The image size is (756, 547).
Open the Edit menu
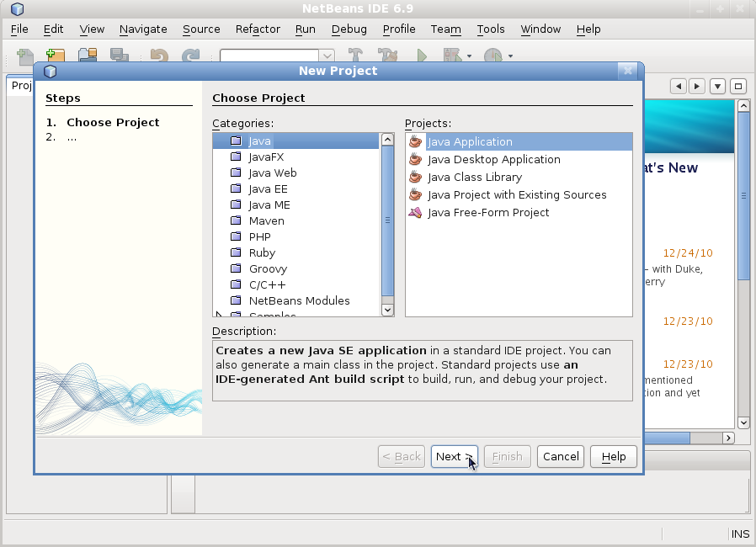53,29
